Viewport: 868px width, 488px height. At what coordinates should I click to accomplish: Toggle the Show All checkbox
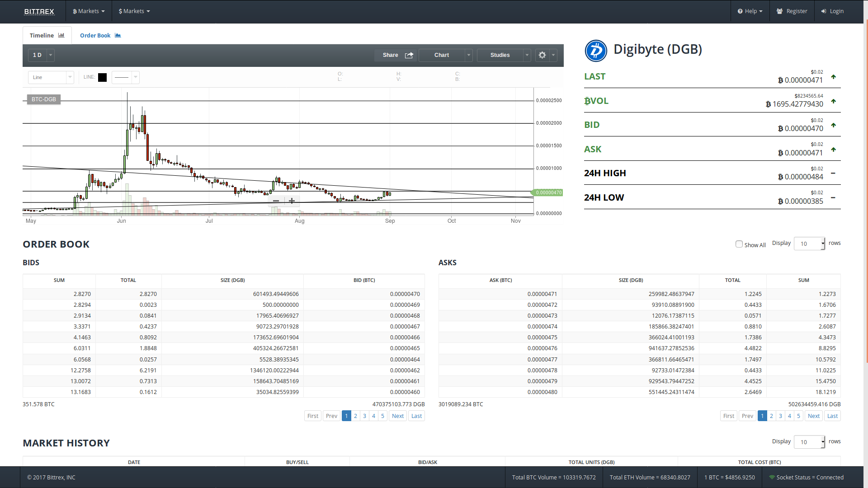coord(739,244)
